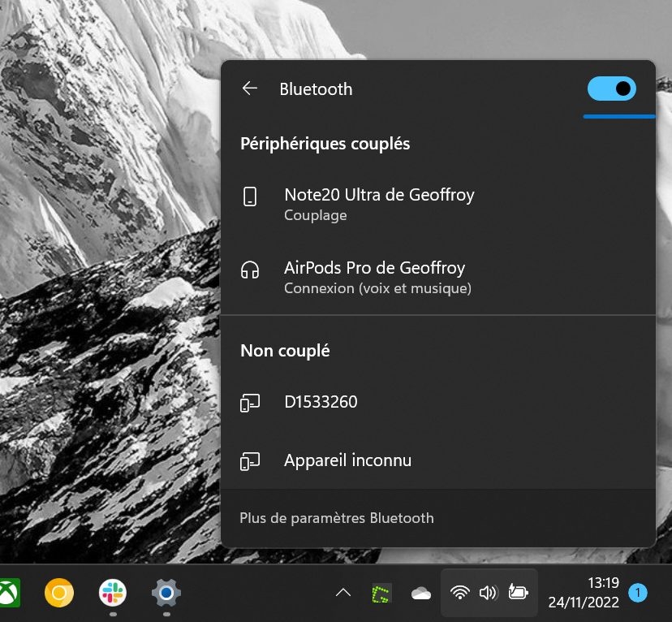Open Plus de paramètres Bluetooth link
Image resolution: width=672 pixels, height=622 pixels.
coord(337,518)
